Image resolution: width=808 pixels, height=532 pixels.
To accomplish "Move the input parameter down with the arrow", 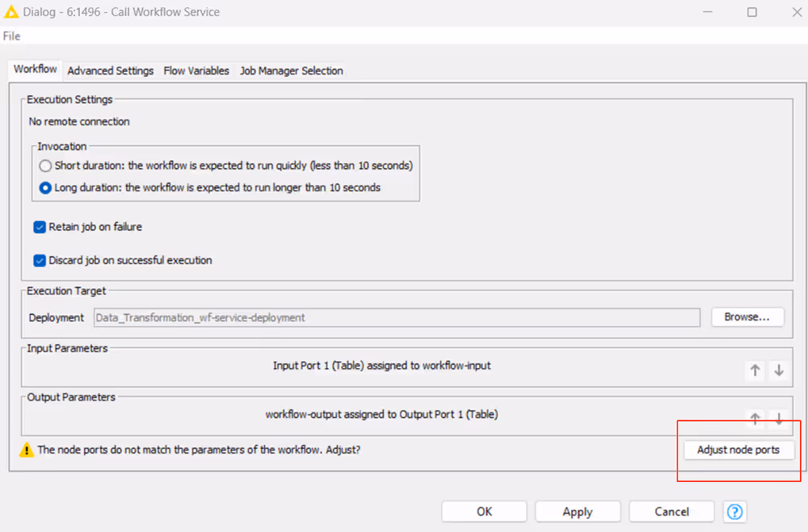I will pyautogui.click(x=779, y=370).
